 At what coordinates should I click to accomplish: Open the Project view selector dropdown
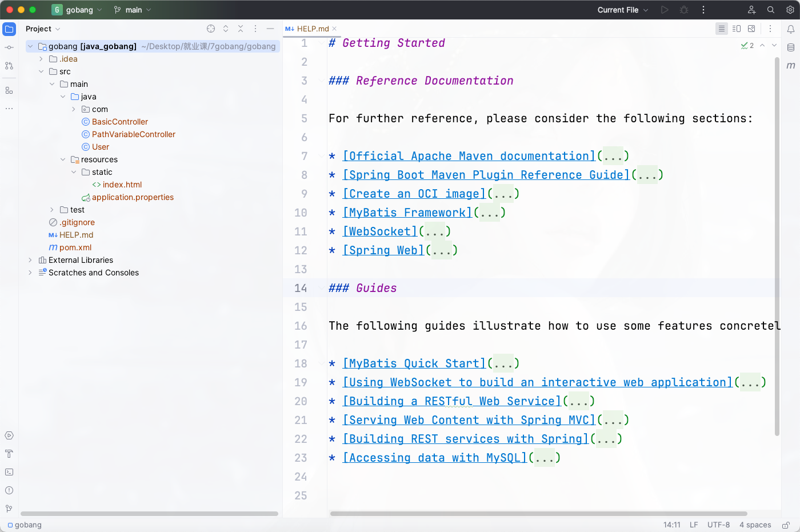(x=43, y=29)
